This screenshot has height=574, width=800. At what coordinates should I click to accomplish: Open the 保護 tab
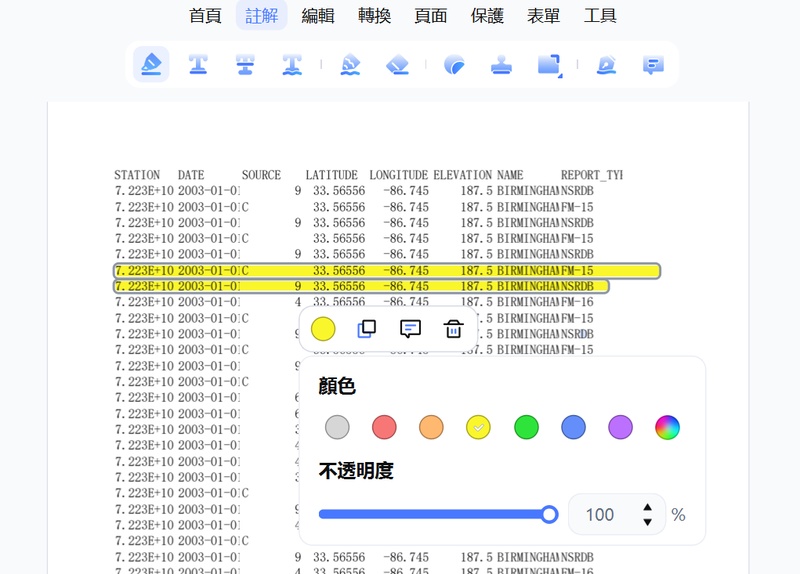(x=487, y=15)
